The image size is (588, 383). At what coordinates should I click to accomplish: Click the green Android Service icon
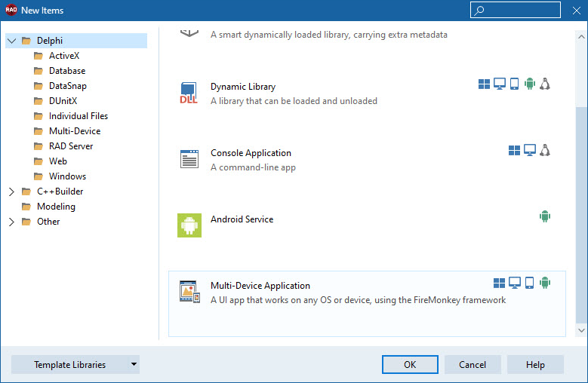pyautogui.click(x=189, y=225)
